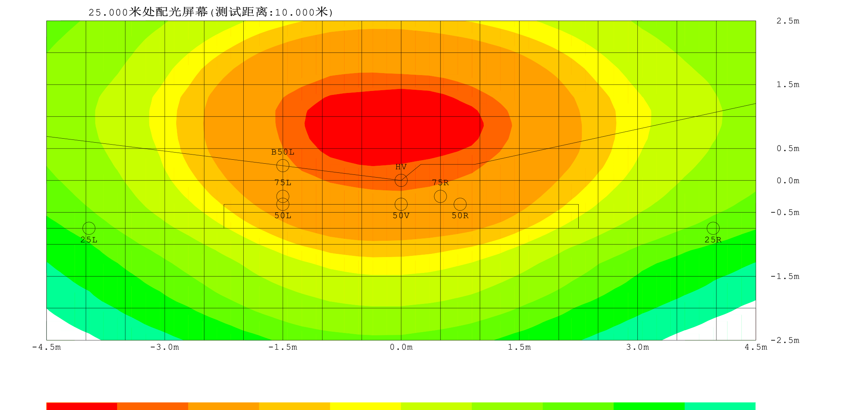Click the 'B50L' point label text
868x410 pixels.
[x=283, y=152]
